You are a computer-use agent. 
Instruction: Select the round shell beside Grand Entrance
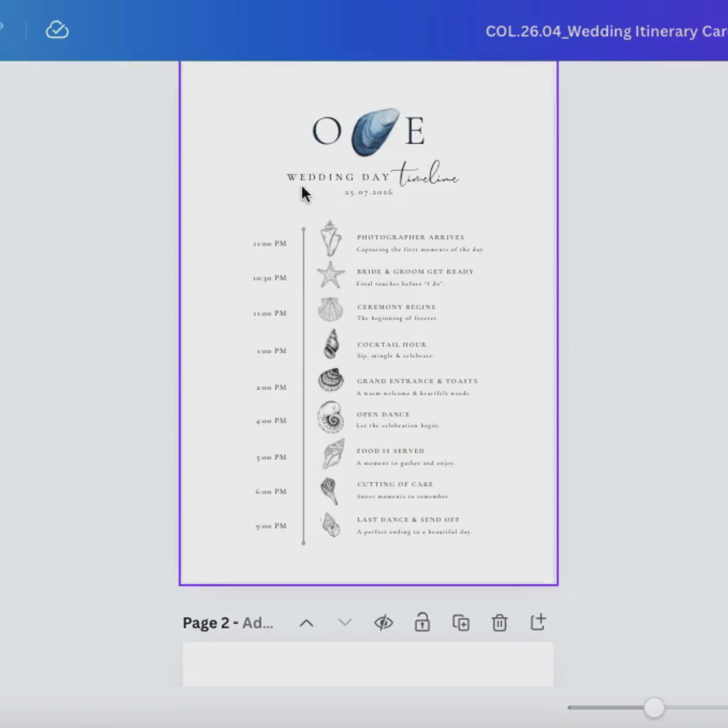331,379
